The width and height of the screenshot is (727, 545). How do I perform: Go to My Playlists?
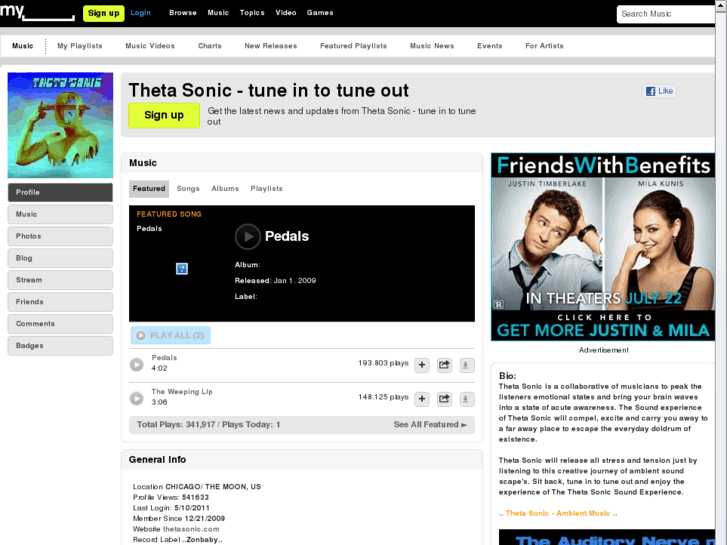80,46
